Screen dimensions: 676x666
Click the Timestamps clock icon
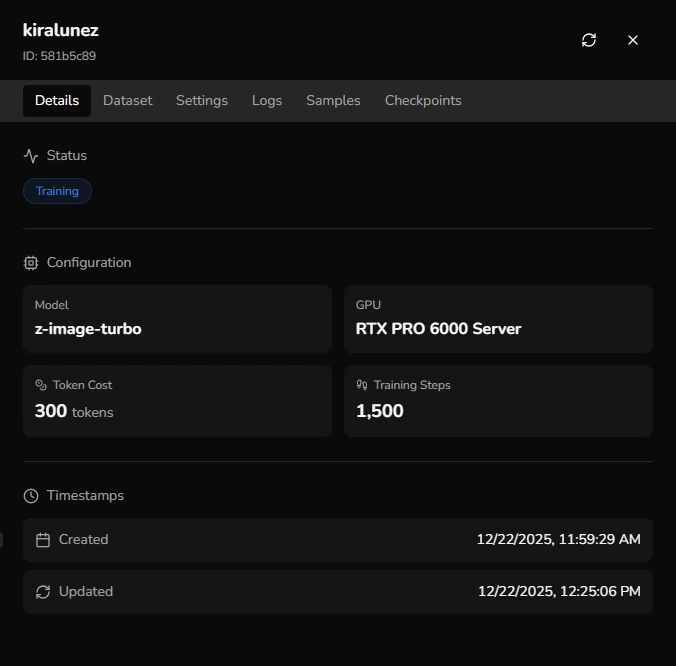(x=31, y=496)
